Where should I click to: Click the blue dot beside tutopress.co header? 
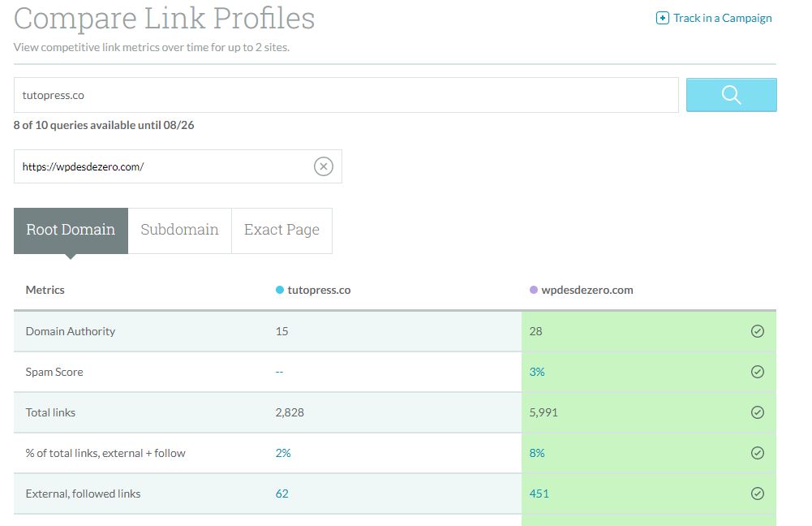(280, 290)
